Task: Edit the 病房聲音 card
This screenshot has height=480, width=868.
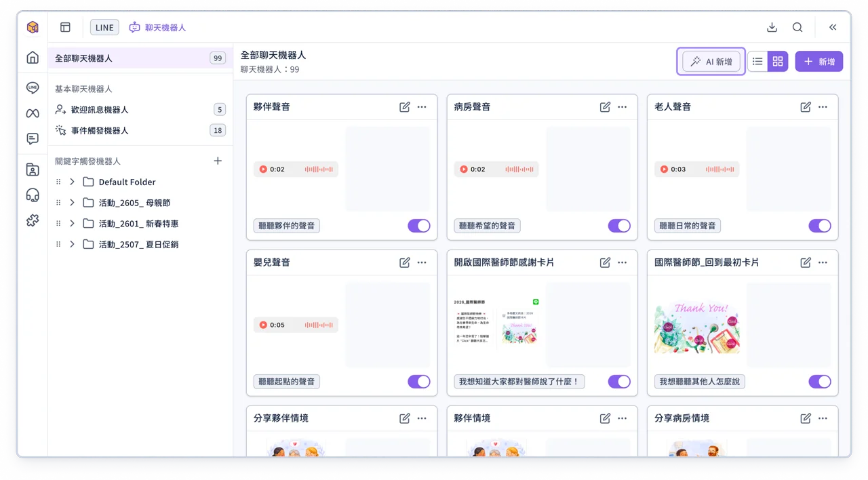Action: tap(605, 107)
